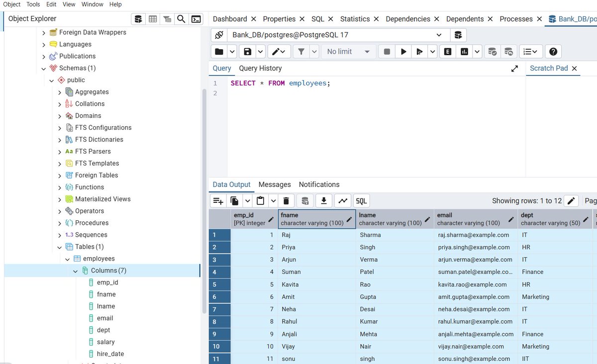597x364 pixels.
Task: Click the Commit transaction icon
Action: click(x=492, y=51)
